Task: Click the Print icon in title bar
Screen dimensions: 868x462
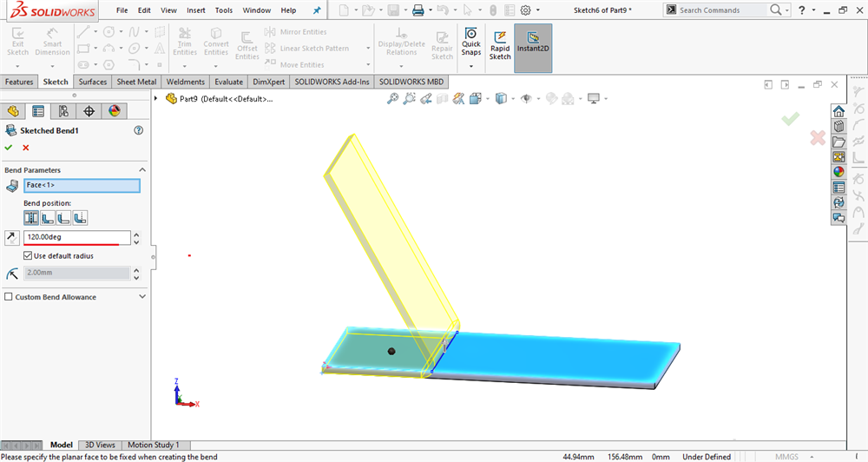Action: pyautogui.click(x=418, y=10)
